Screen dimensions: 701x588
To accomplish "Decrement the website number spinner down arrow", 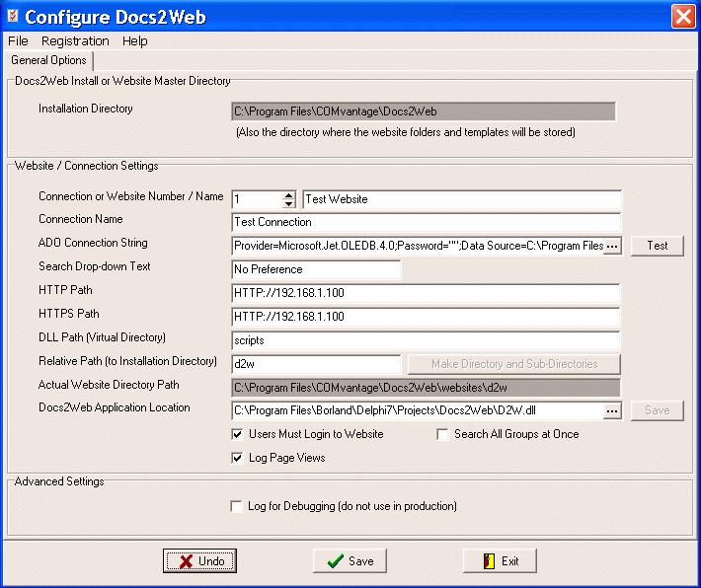I will [x=289, y=204].
